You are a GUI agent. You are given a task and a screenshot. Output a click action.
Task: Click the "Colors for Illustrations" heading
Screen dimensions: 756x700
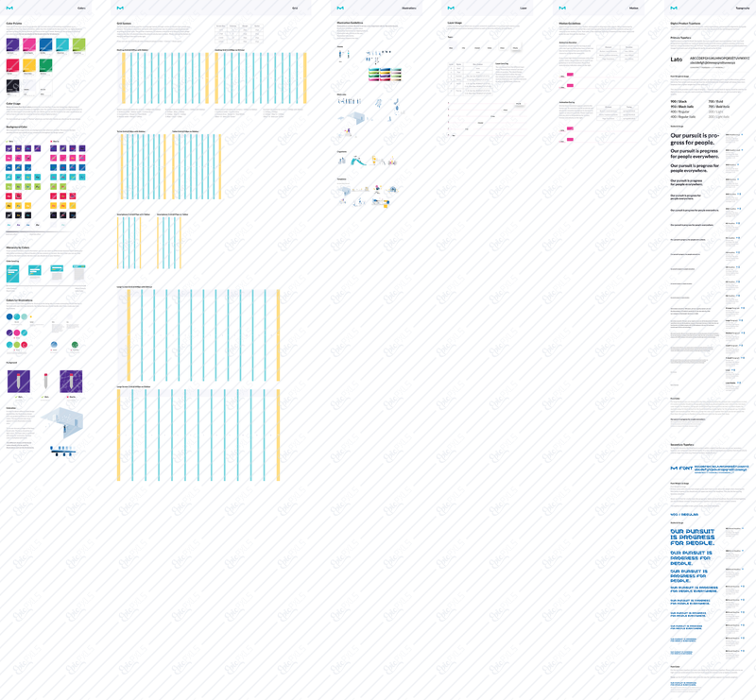coord(19,299)
